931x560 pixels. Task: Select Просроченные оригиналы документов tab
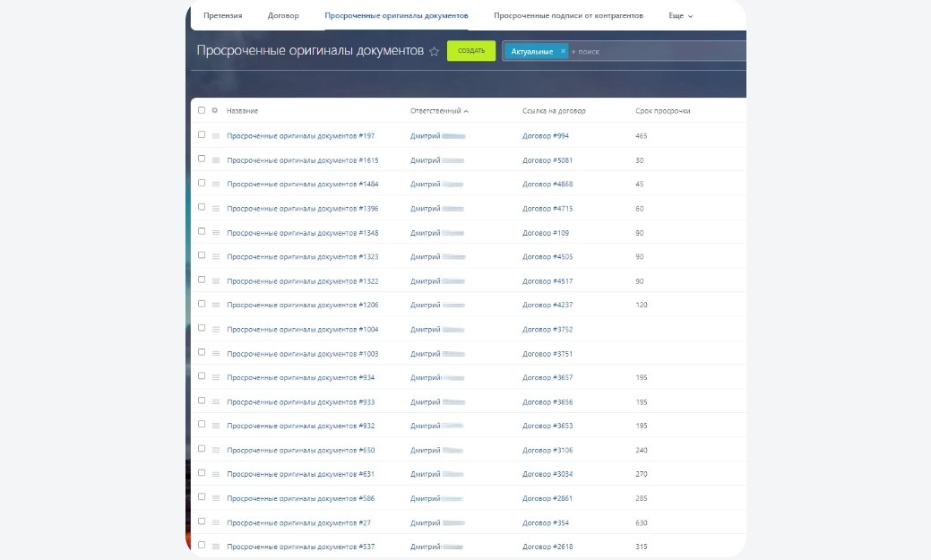[396, 15]
